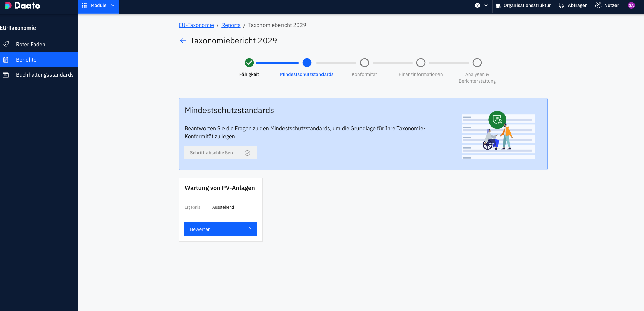The width and height of the screenshot is (644, 311).
Task: Click the Schritt abschließen button
Action: point(220,153)
